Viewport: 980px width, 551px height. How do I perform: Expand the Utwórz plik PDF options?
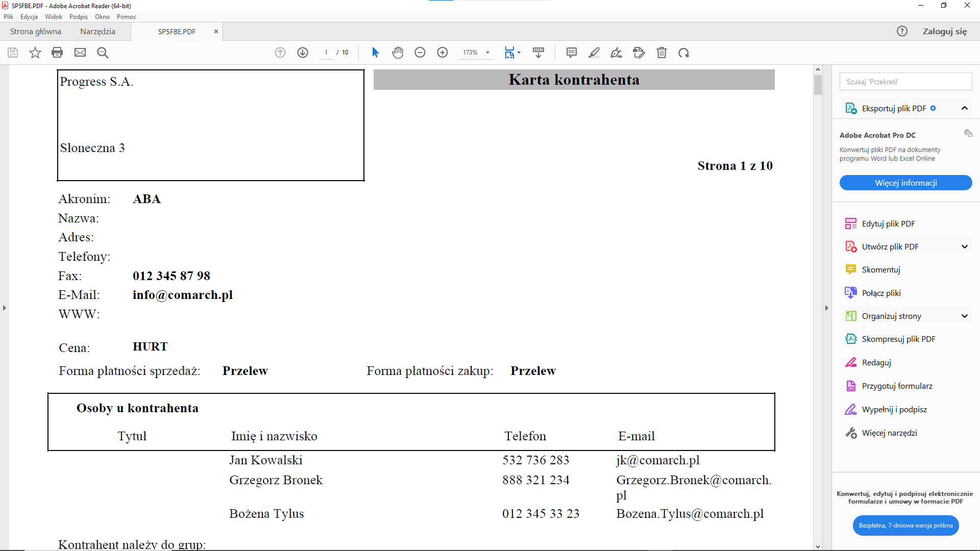[x=965, y=246]
